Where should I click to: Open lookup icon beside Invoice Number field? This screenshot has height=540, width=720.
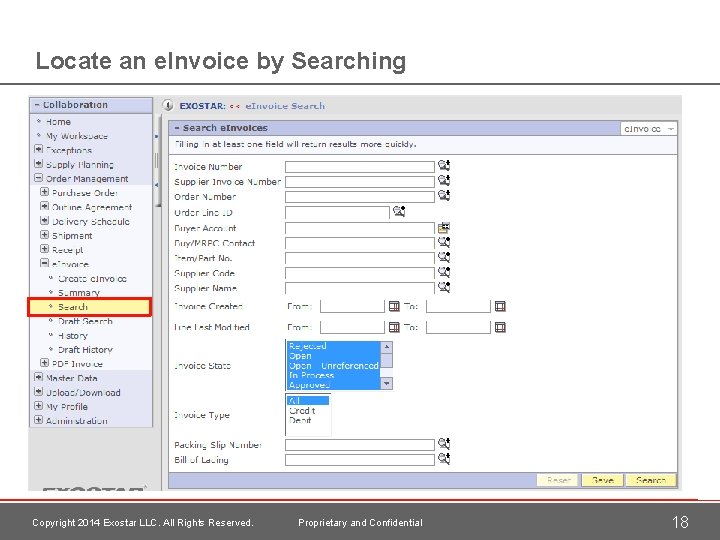[444, 165]
